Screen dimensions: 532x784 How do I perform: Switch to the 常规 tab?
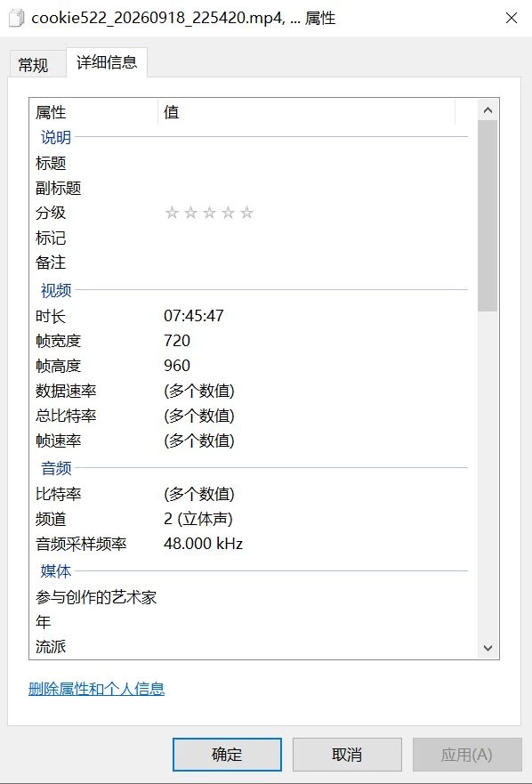(34, 64)
